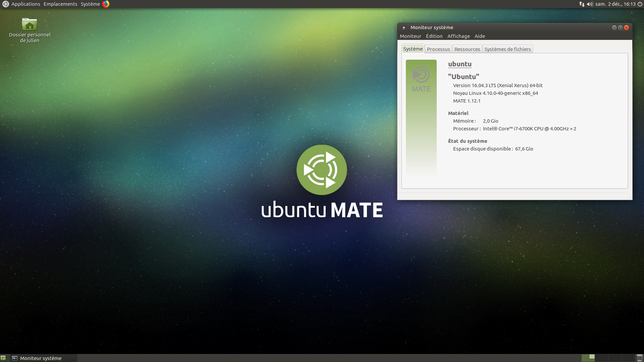Click the État du système heading
The width and height of the screenshot is (644, 362).
click(x=468, y=141)
